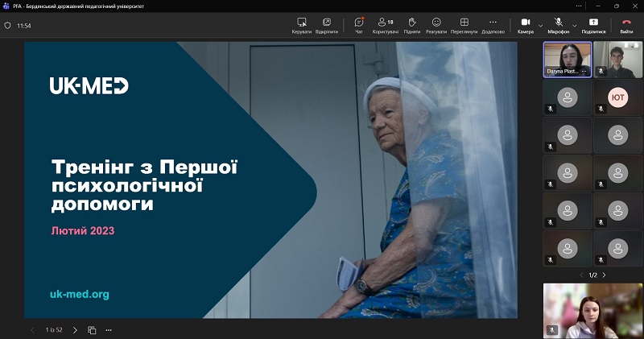This screenshot has width=644, height=339.
Task: Open the Чат chat panel
Action: [359, 25]
